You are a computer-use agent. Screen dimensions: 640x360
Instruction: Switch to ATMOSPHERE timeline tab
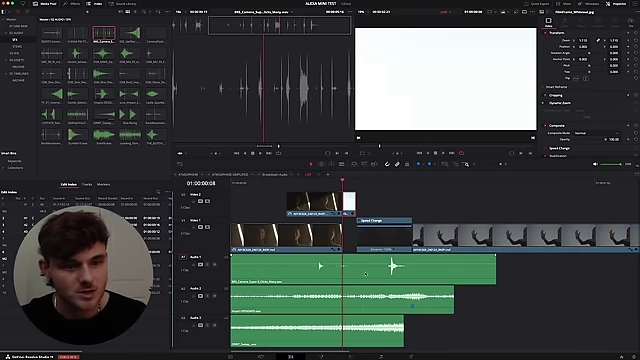pos(188,174)
